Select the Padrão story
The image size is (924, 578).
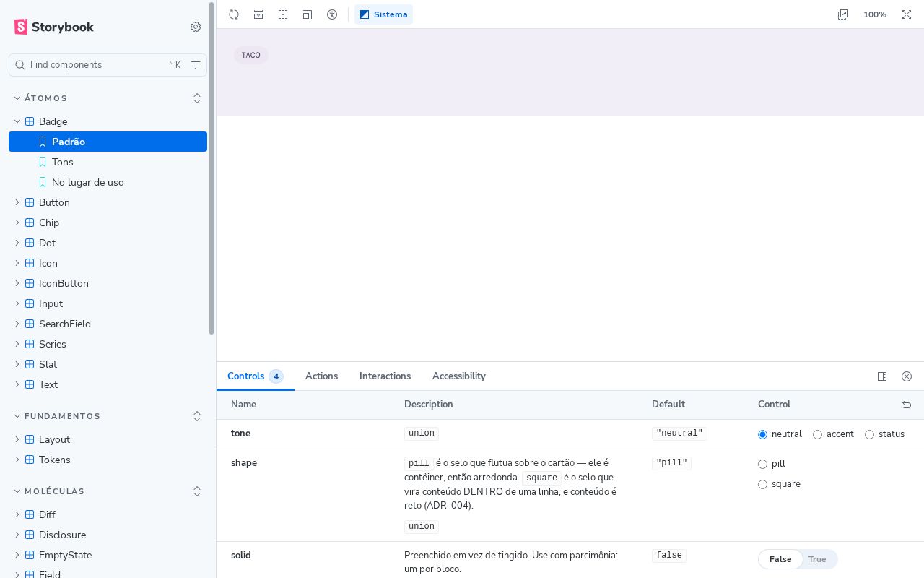click(x=108, y=142)
